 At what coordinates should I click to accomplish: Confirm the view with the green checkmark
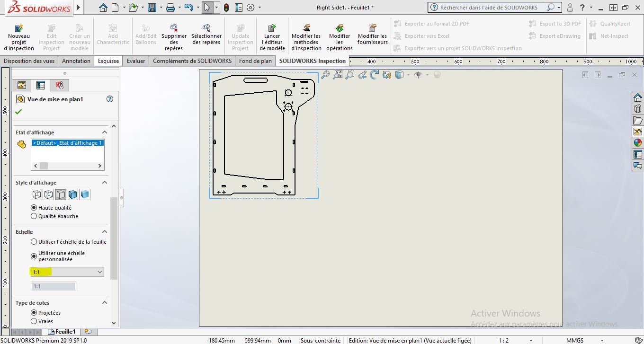point(18,112)
